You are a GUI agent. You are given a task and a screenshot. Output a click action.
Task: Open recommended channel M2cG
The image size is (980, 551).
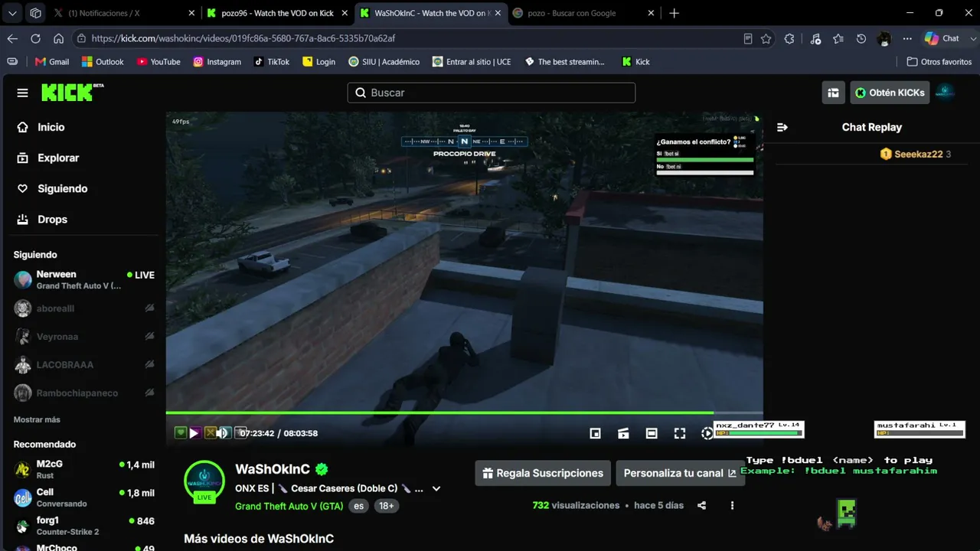[x=84, y=469]
